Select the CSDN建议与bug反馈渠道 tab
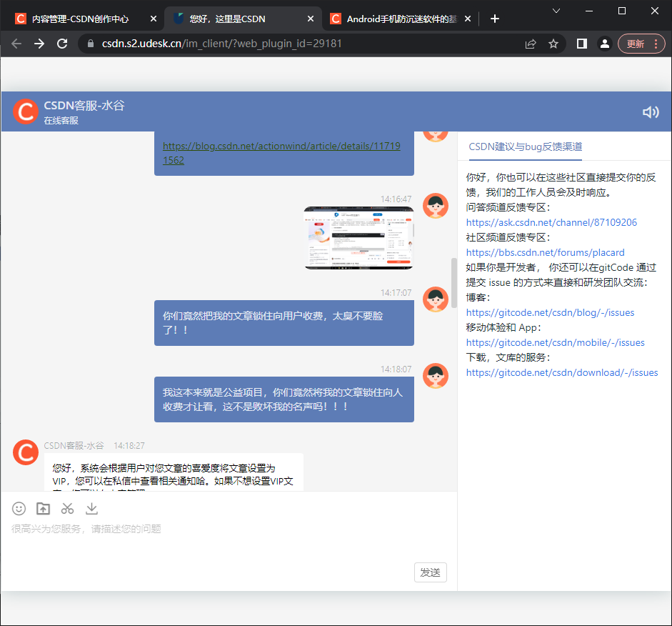 tap(526, 147)
